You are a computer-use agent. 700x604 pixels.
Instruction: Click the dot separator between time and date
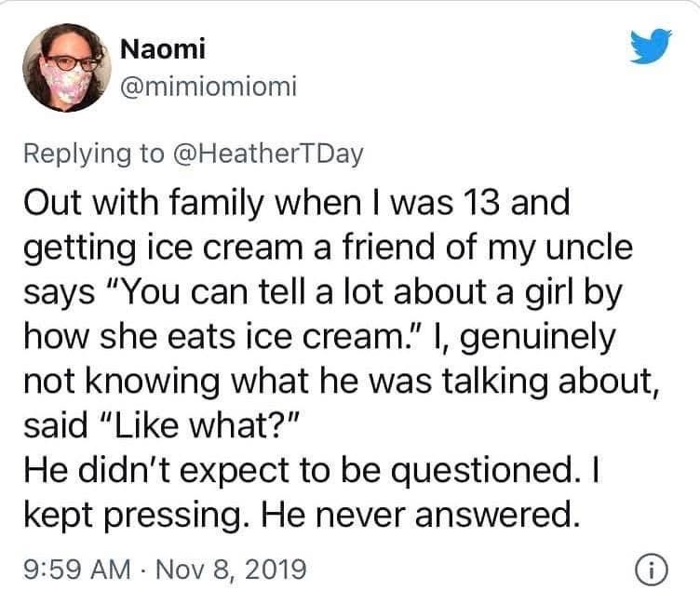[x=141, y=566]
